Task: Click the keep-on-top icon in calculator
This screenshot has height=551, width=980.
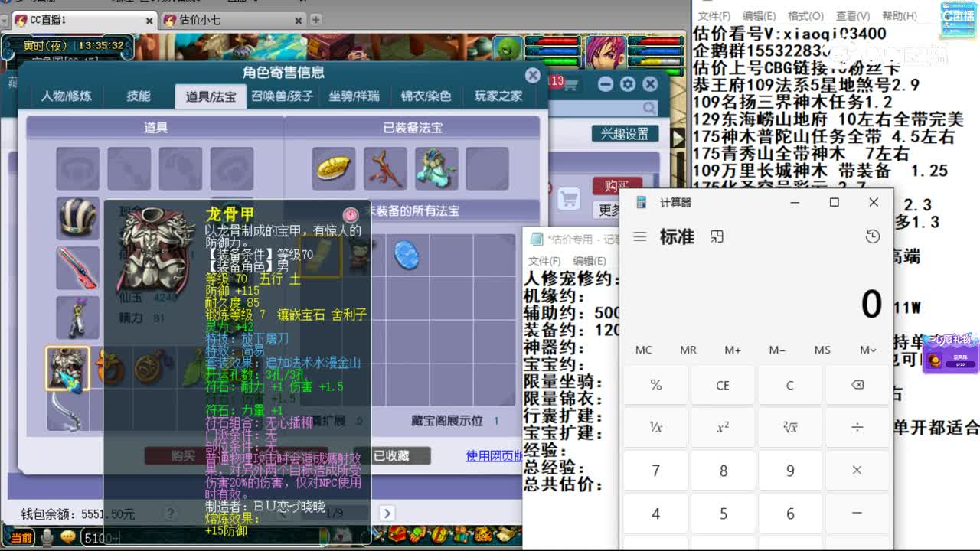Action: click(x=717, y=237)
